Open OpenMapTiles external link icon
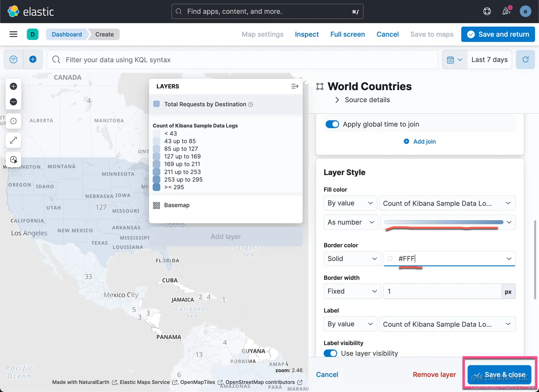The height and width of the screenshot is (392, 539). coord(220,382)
